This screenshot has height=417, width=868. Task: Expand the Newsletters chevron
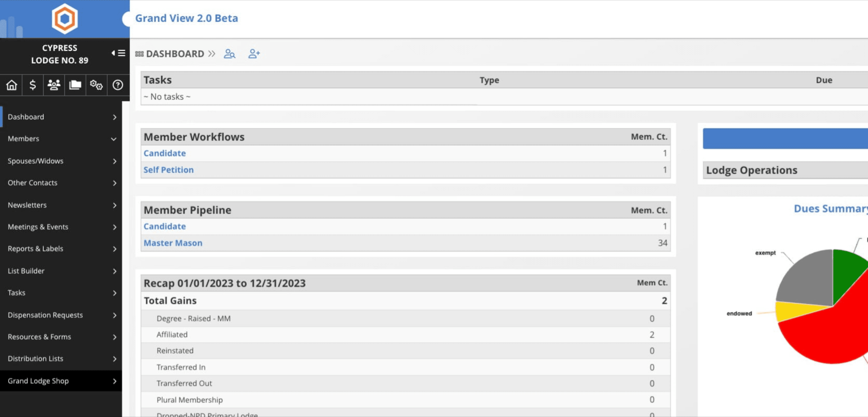114,205
